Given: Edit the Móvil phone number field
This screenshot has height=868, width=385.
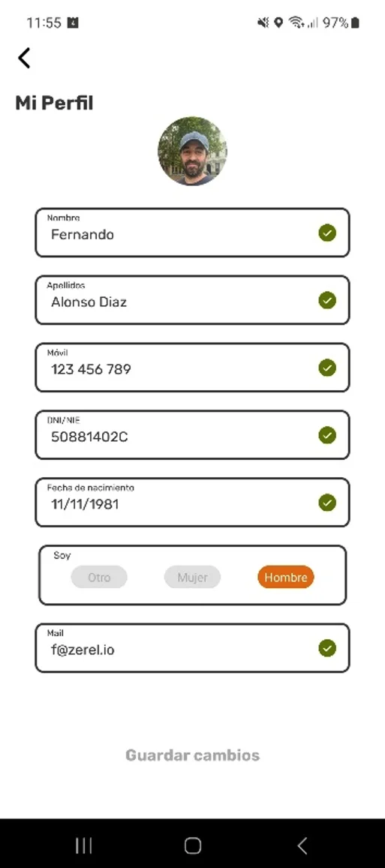Looking at the screenshot, I should click(192, 367).
